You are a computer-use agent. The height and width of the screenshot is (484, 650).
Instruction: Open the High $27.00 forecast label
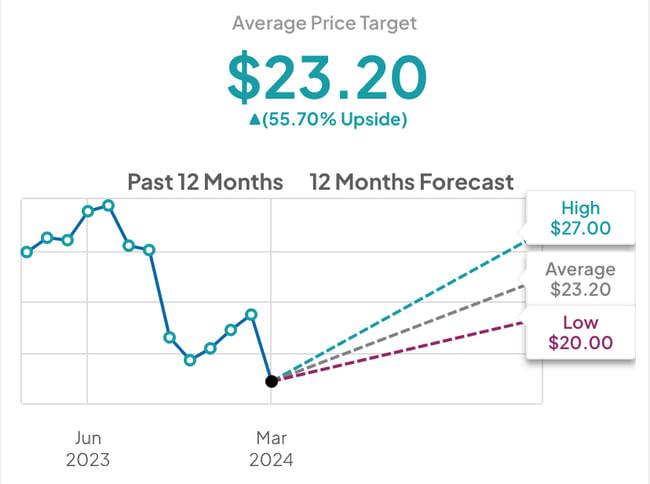581,218
